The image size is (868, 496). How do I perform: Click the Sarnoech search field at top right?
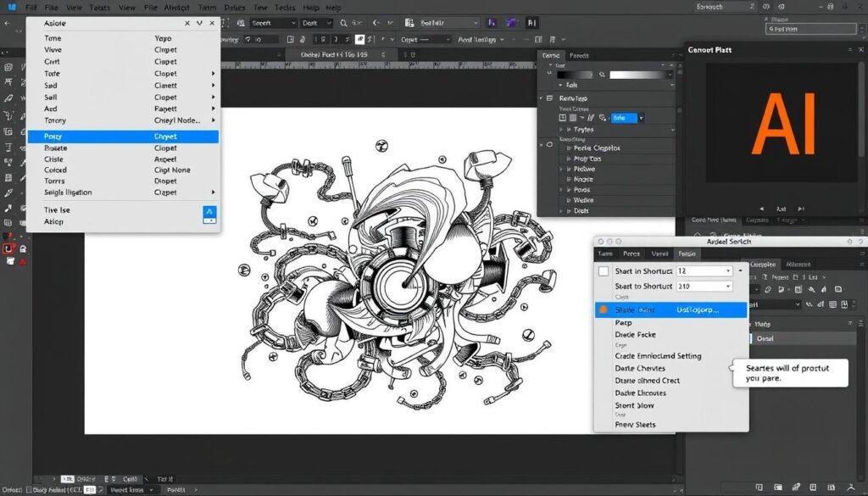(x=724, y=7)
